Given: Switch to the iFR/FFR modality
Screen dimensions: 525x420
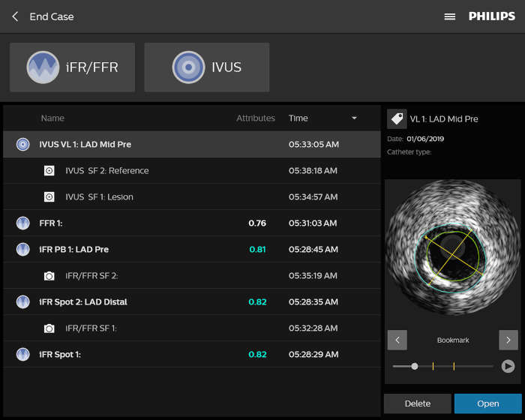Looking at the screenshot, I should click(x=72, y=67).
